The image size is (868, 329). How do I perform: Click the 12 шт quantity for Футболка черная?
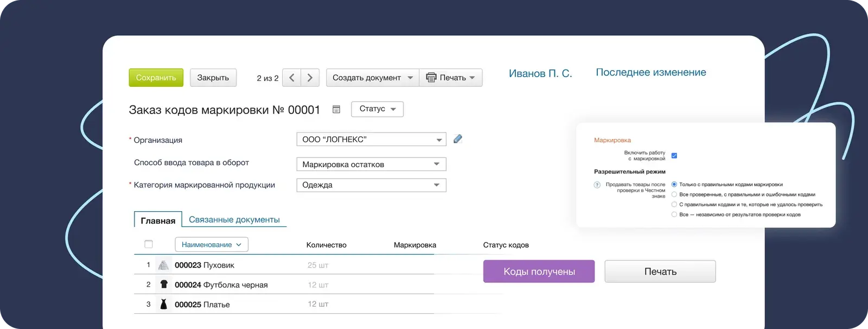(318, 285)
